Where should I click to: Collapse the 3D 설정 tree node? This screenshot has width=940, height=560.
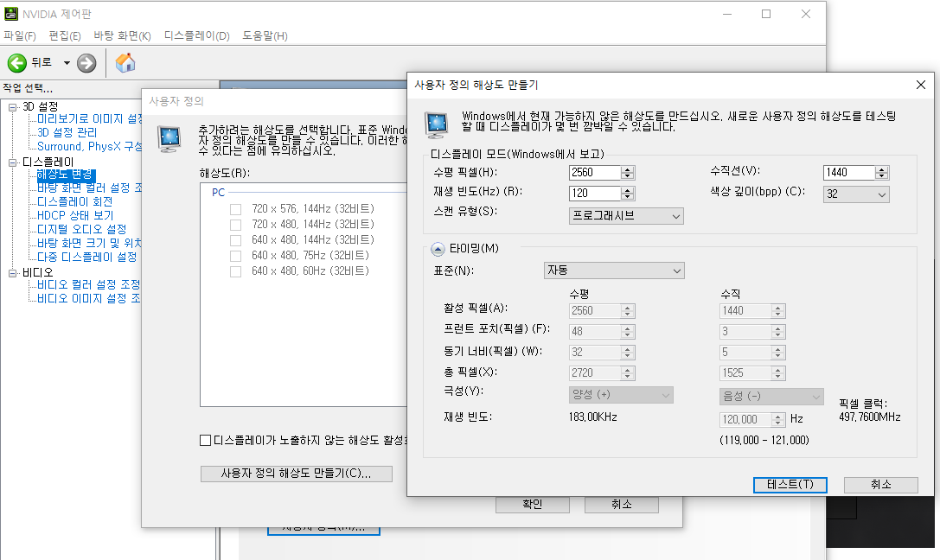13,107
